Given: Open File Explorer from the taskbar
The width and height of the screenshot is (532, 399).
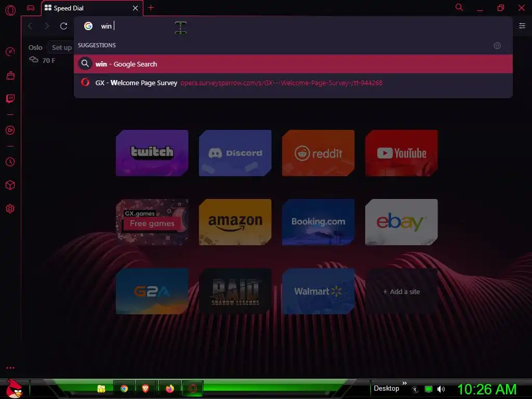Looking at the screenshot, I should (101, 389).
